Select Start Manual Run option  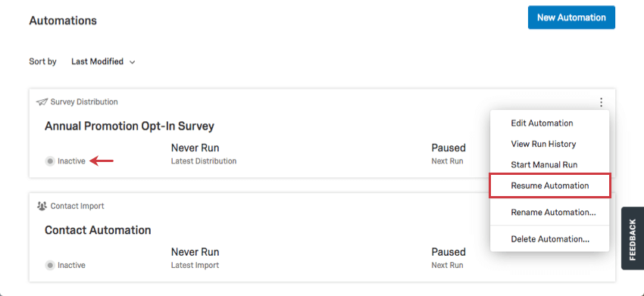[x=544, y=165]
